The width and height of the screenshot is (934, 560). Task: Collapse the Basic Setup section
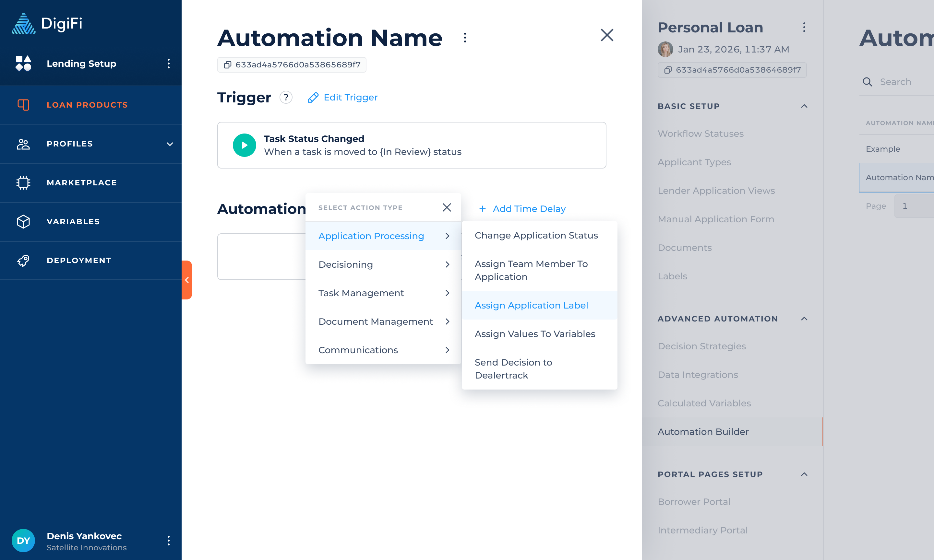click(804, 106)
